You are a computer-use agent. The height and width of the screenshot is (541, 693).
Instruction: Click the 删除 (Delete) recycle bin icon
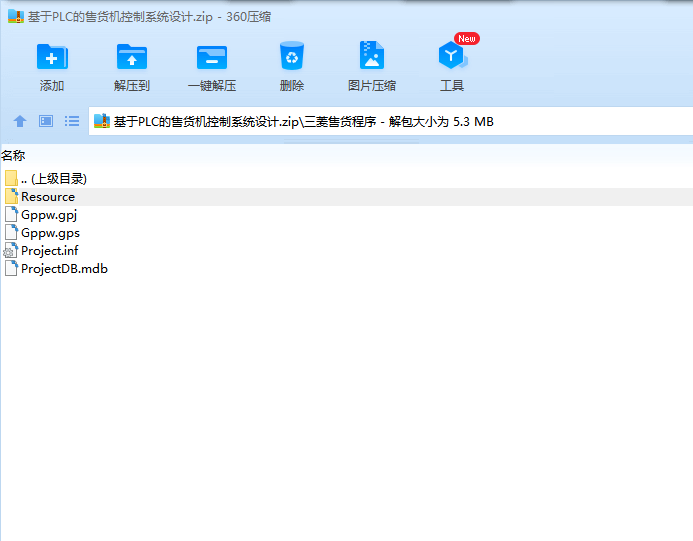(x=292, y=56)
